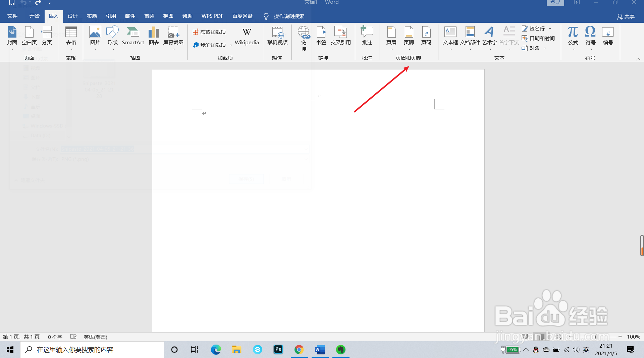The image size is (644, 358).
Task: Open My Add-ins (我的加载项)
Action: pos(210,45)
